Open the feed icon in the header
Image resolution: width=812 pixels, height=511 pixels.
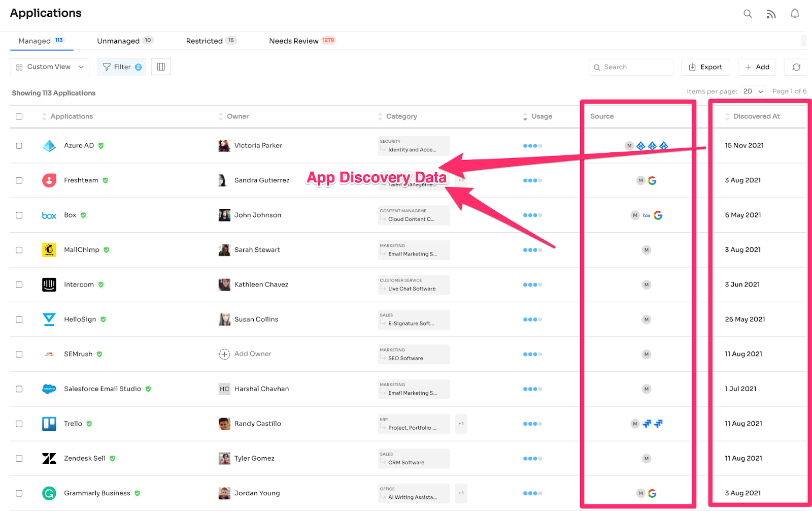pos(771,14)
